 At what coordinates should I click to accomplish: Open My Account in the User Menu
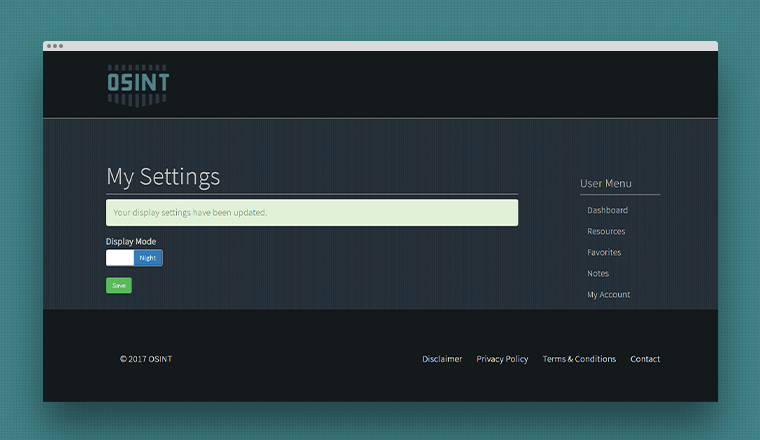[608, 295]
